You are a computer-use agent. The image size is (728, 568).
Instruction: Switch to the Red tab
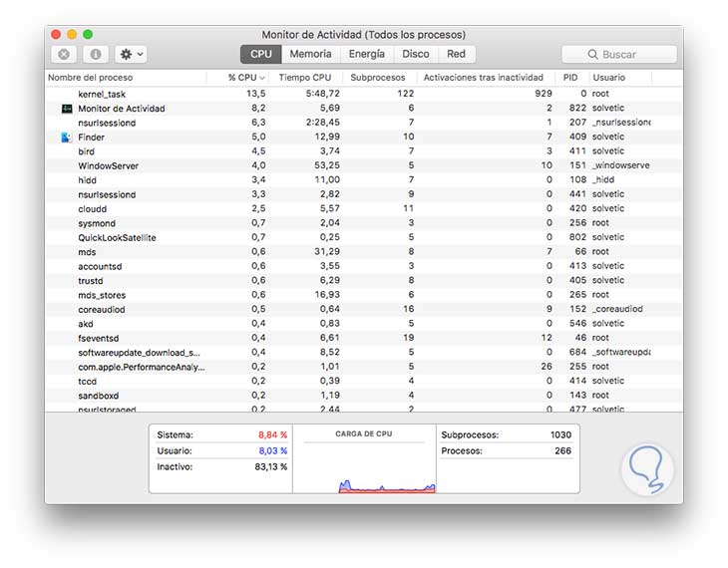456,54
